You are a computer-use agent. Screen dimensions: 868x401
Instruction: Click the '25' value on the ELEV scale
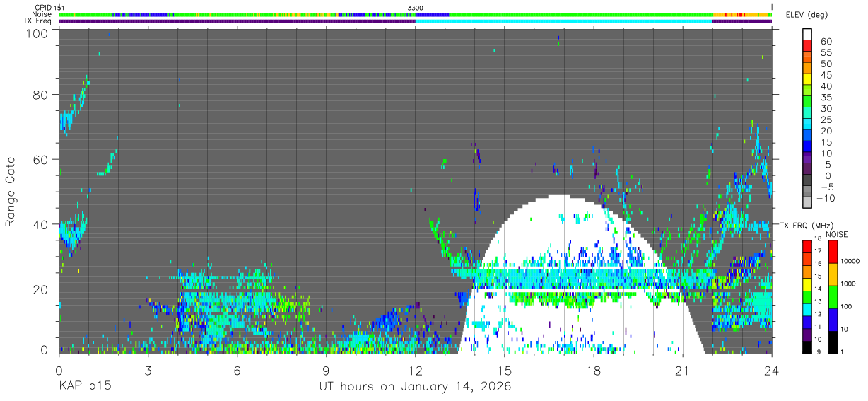tap(826, 120)
